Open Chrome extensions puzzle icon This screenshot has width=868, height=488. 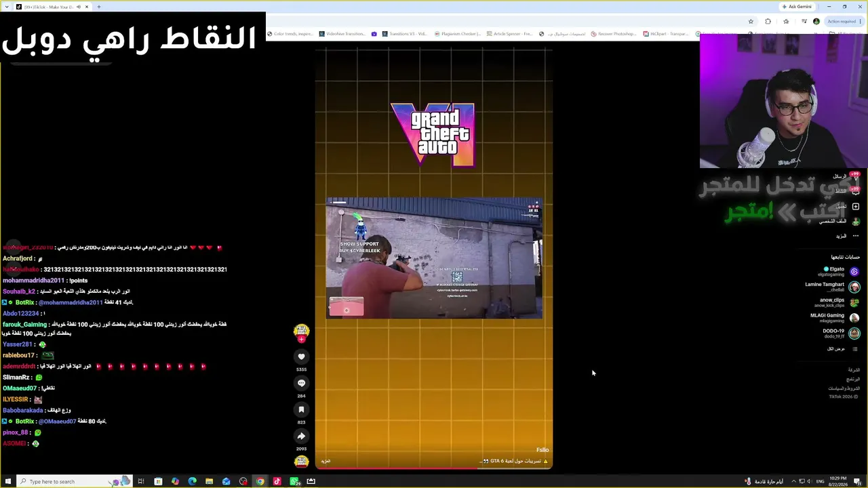click(768, 21)
